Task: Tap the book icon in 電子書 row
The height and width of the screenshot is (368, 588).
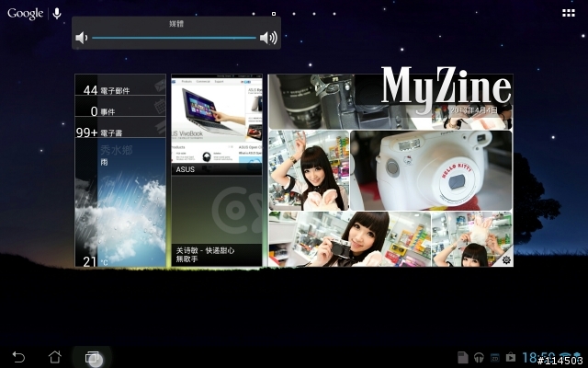Action: click(161, 127)
